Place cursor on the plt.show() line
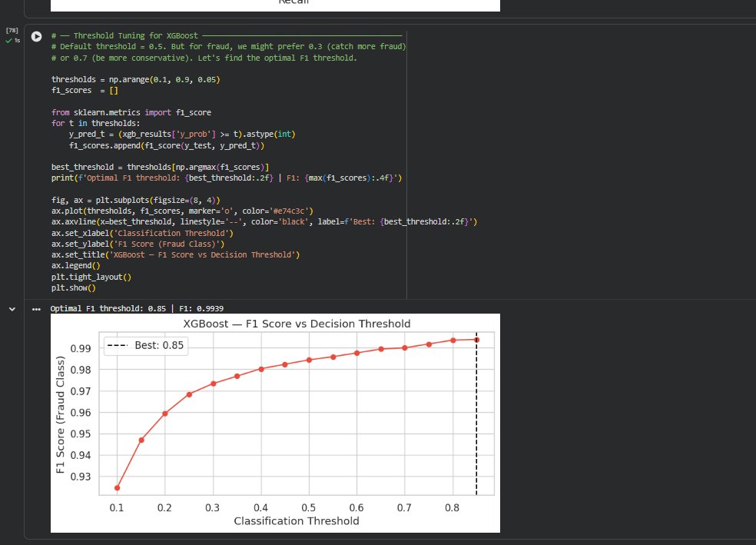Image resolution: width=756 pixels, height=545 pixels. pos(74,287)
